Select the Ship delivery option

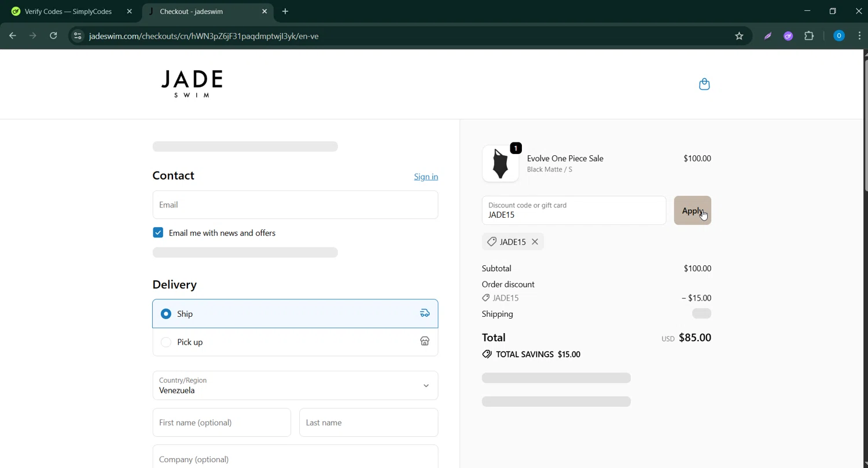[295, 313]
